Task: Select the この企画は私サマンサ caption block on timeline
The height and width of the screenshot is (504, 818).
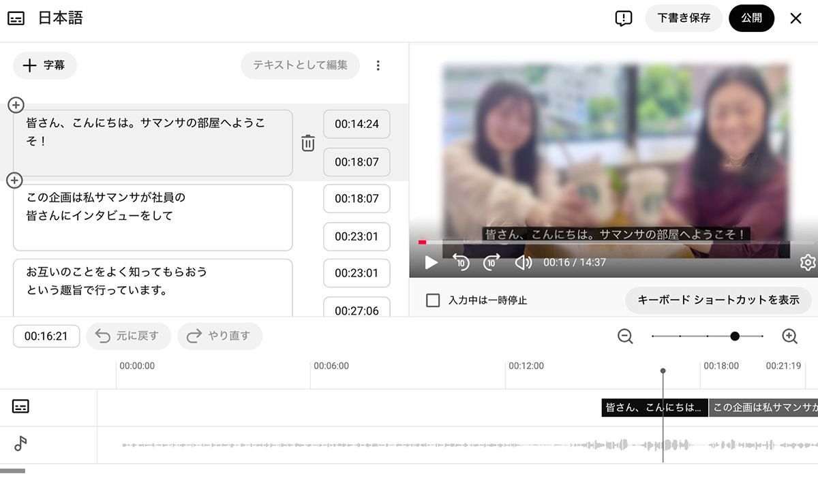Action: point(763,407)
